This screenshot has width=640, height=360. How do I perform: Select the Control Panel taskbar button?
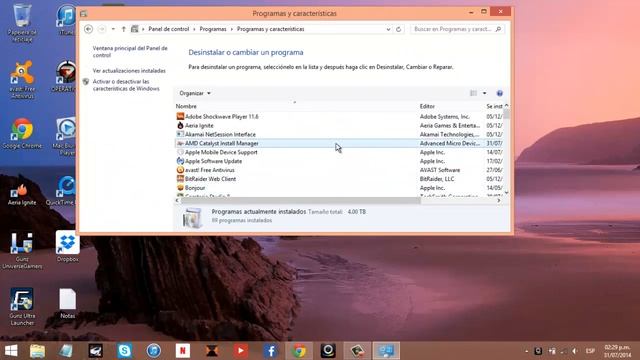pyautogui.click(x=386, y=351)
